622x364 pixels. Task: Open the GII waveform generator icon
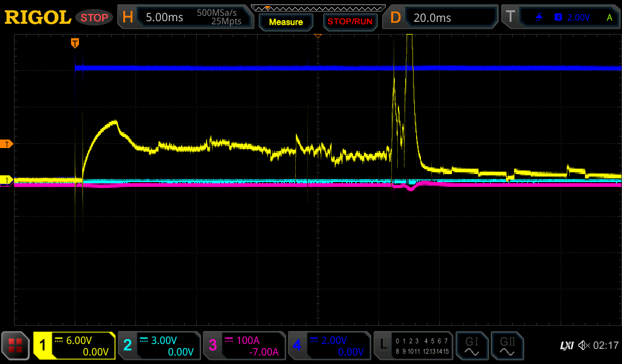[x=507, y=346]
